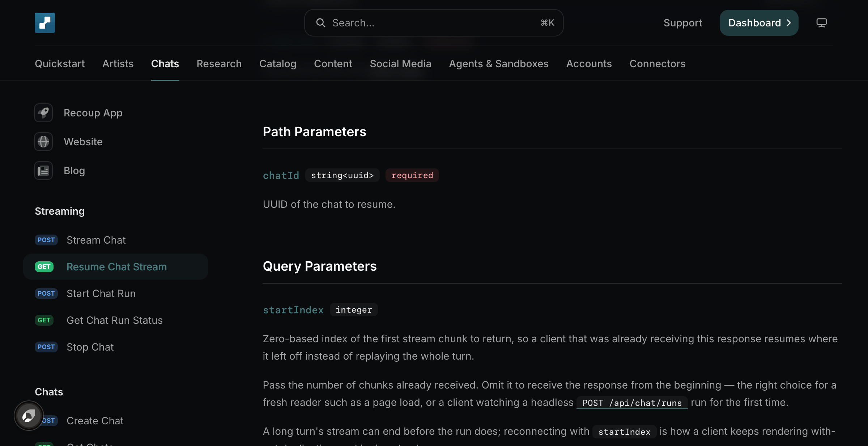
Task: Click the string<uuid> type badge
Action: pos(342,175)
